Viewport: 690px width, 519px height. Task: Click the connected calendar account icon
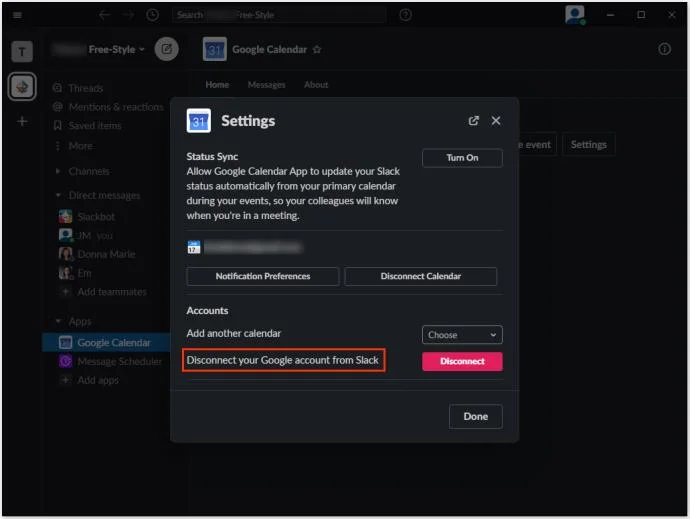(194, 247)
